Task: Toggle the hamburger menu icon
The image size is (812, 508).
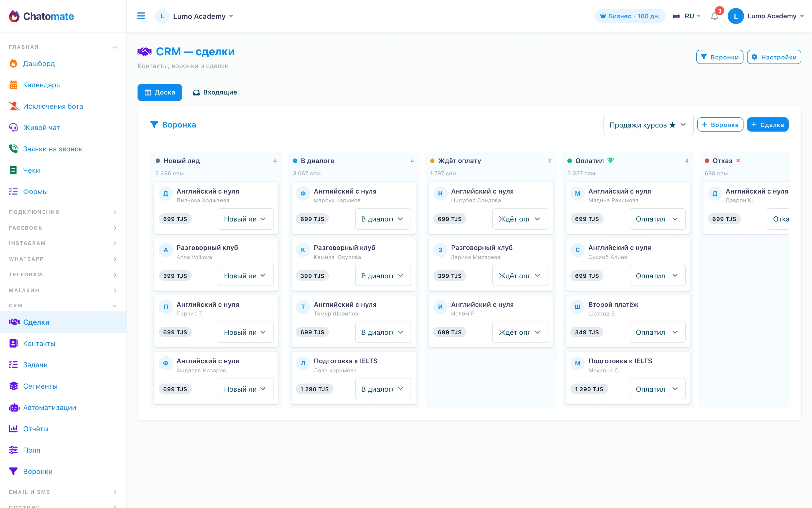Action: click(x=141, y=16)
